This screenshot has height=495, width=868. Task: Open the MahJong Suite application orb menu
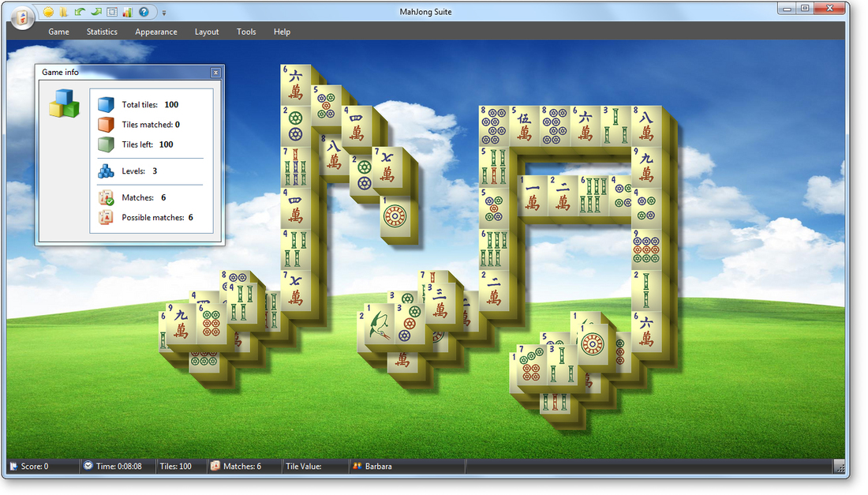click(x=22, y=18)
